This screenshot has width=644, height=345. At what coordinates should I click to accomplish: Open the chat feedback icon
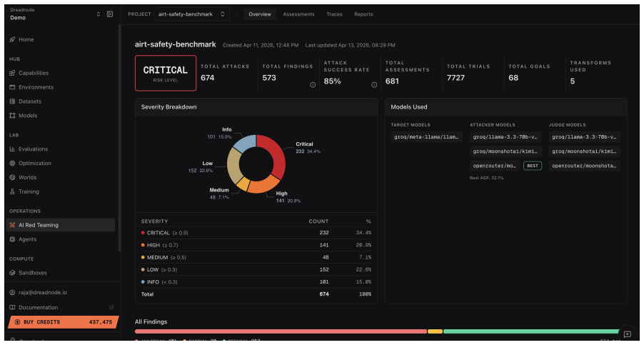[627, 334]
